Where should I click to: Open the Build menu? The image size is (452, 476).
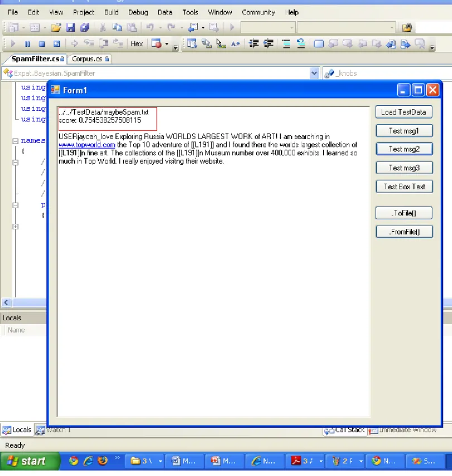[x=112, y=12]
